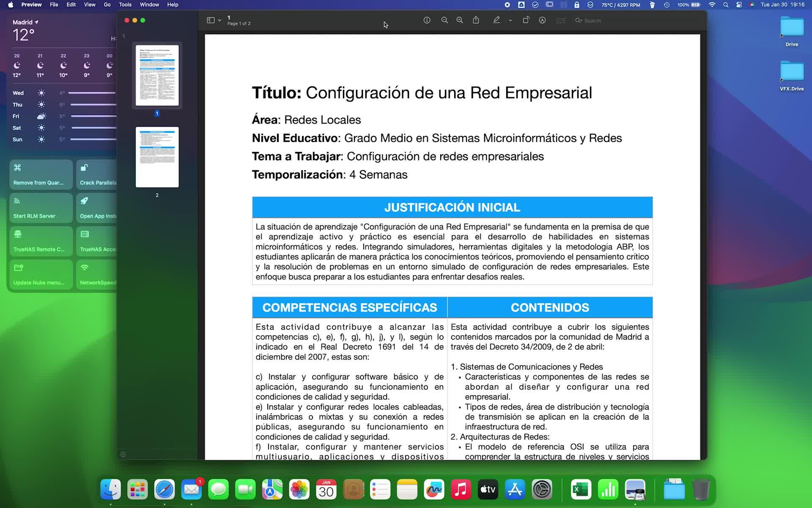Open the View menu
This screenshot has width=812, height=508.
click(89, 5)
